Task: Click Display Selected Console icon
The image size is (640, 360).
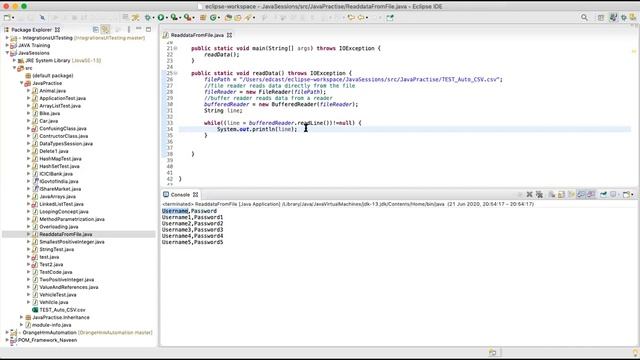Action: [613, 195]
